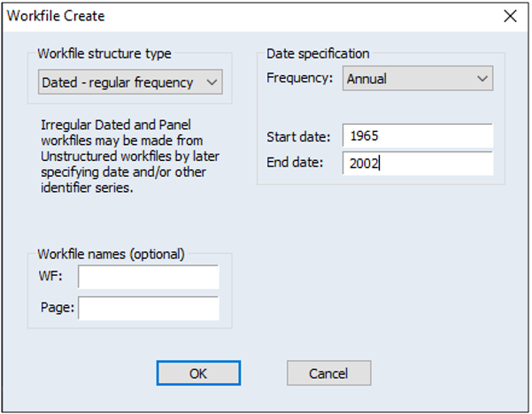Click the Workfile Create title bar

tap(221, 16)
